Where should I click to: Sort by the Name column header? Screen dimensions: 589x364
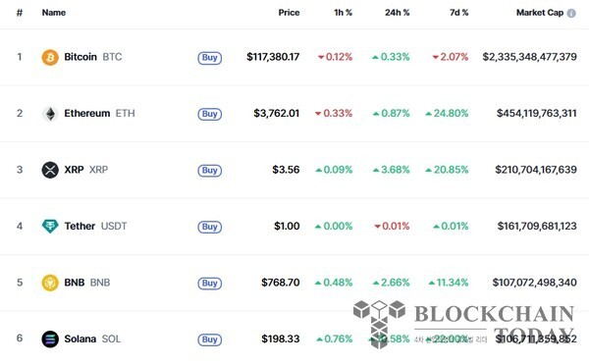[x=54, y=13]
